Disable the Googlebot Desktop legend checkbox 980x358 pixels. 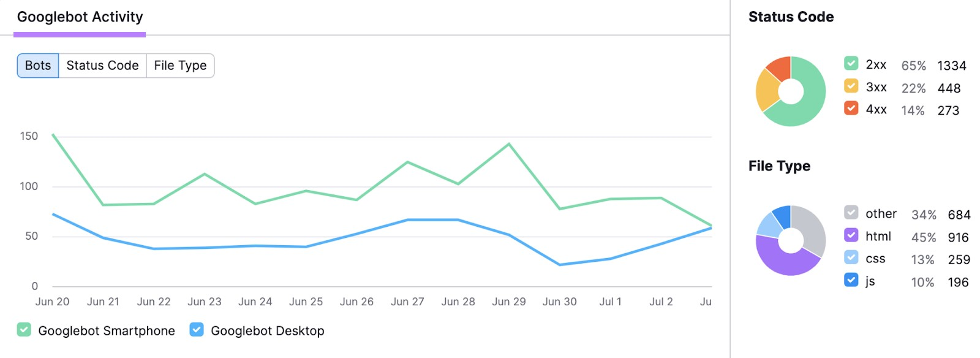tap(196, 330)
